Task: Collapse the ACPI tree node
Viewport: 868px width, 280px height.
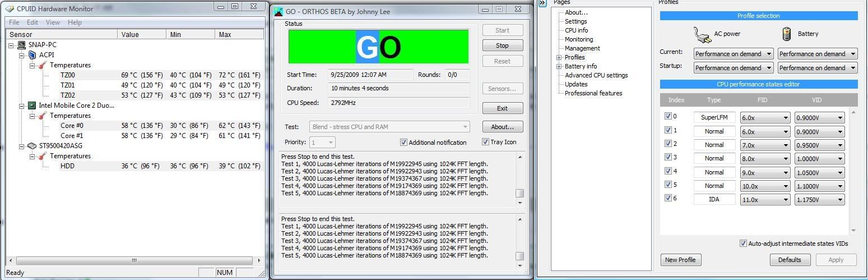Action: click(x=22, y=55)
